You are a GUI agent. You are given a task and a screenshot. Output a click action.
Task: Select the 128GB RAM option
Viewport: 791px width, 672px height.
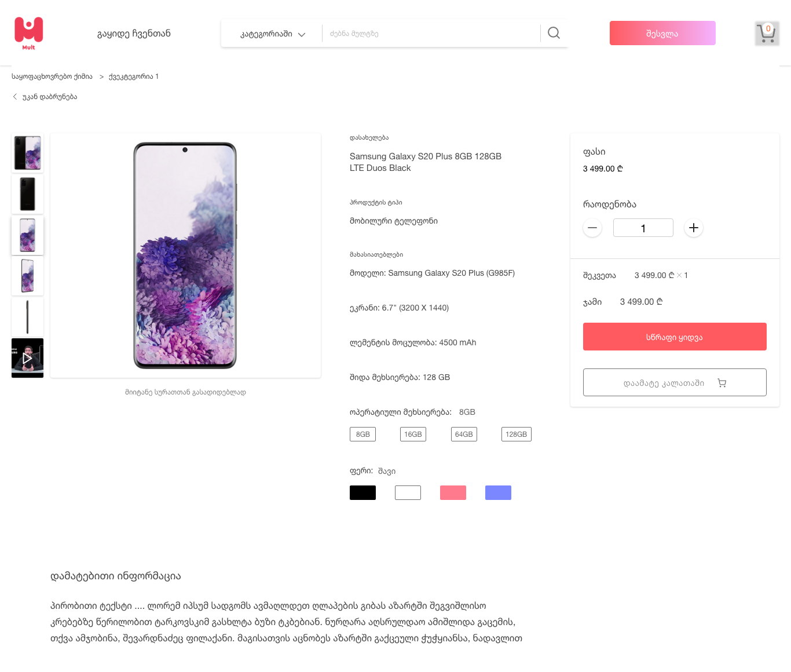[516, 434]
